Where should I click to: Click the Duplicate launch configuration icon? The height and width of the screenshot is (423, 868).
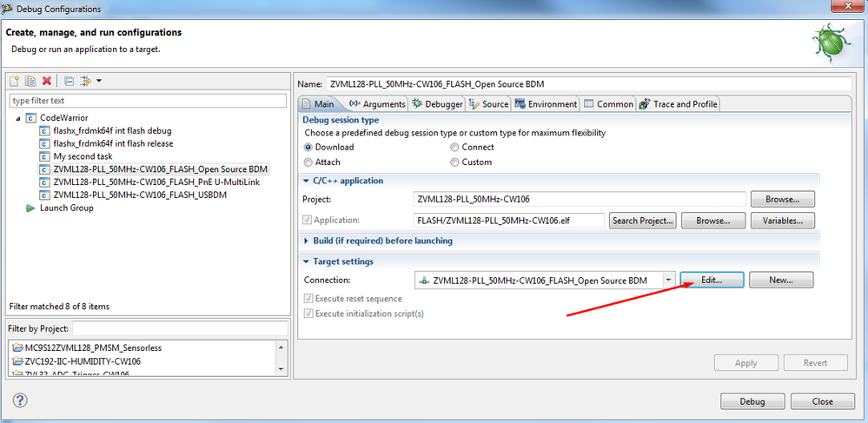pos(31,81)
